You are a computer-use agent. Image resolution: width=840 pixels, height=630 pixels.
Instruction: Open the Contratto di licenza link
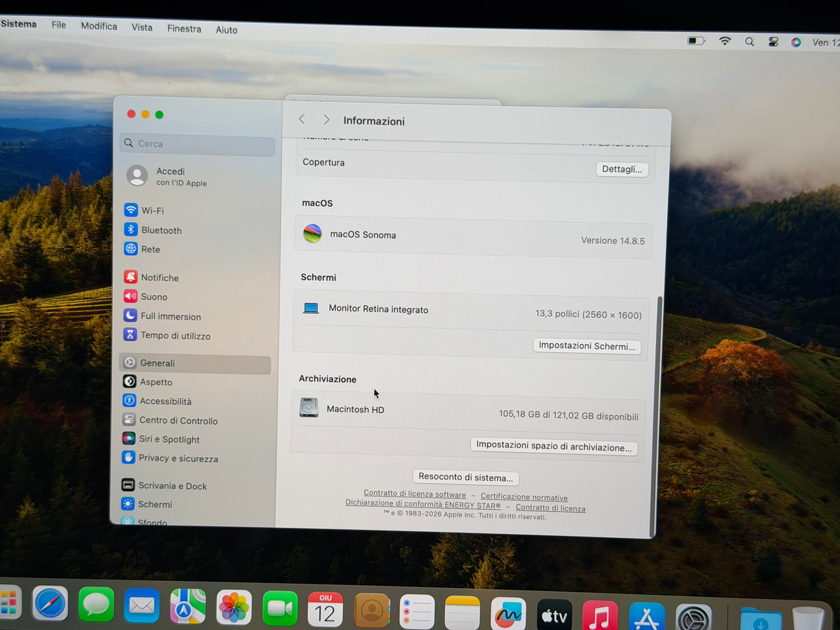point(551,507)
